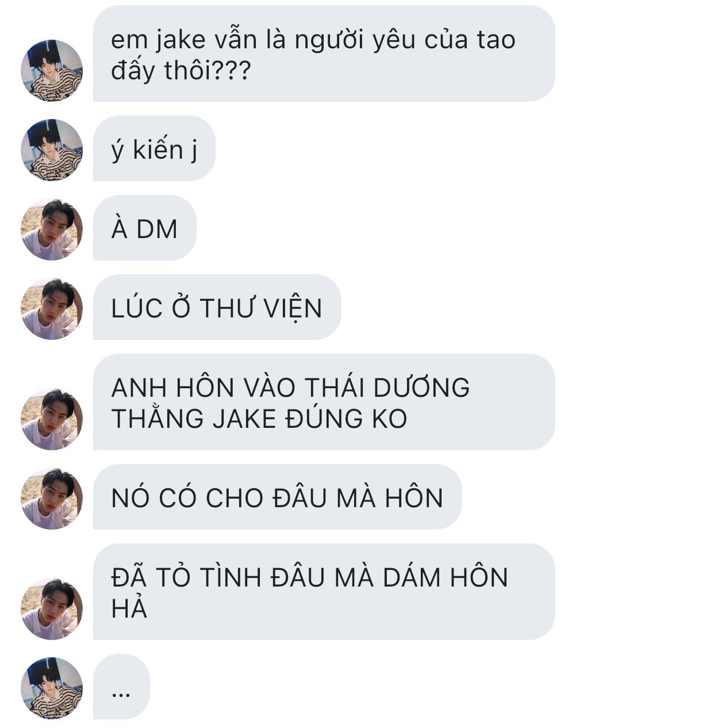Select avatar next to 'LÚC Ở THƯ VIỆN'
Screen dimensions: 714x728
pos(52,309)
